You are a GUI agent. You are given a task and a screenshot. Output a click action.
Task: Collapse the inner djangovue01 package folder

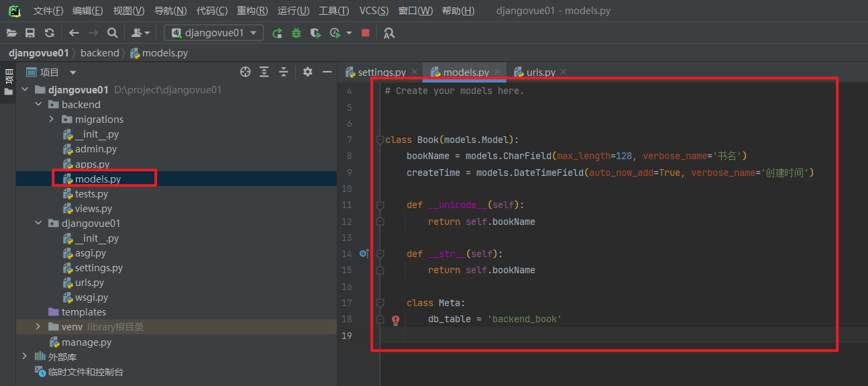pos(38,224)
